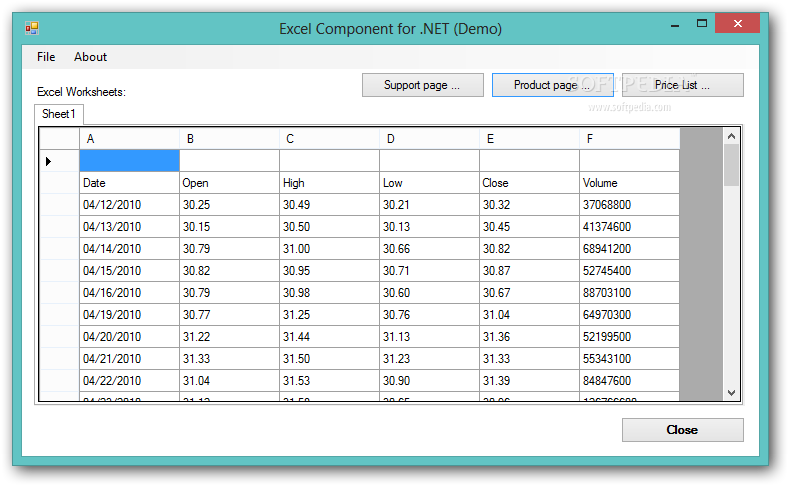The image size is (789, 486).
Task: Click column header E
Action: 529,139
